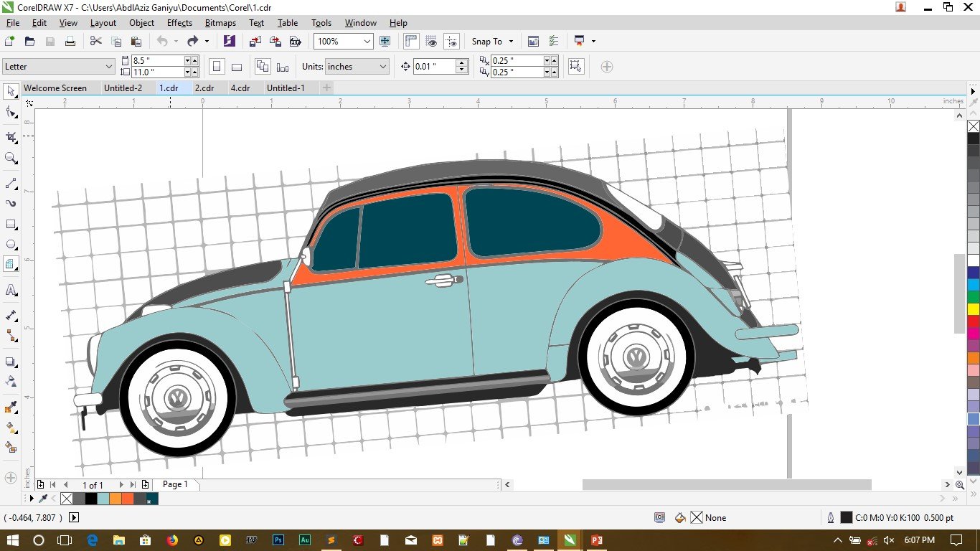Image resolution: width=980 pixels, height=551 pixels.
Task: Select the Transparency tool
Action: coord(11,381)
